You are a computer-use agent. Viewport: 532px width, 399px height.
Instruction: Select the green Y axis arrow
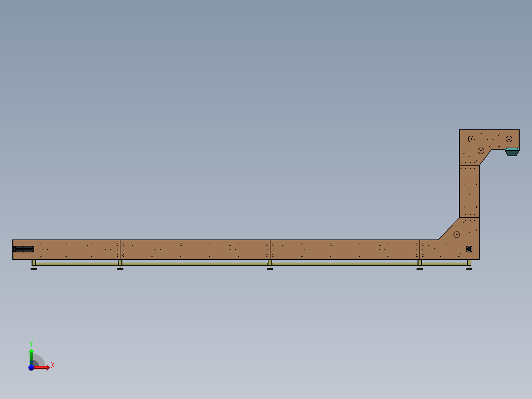31,357
